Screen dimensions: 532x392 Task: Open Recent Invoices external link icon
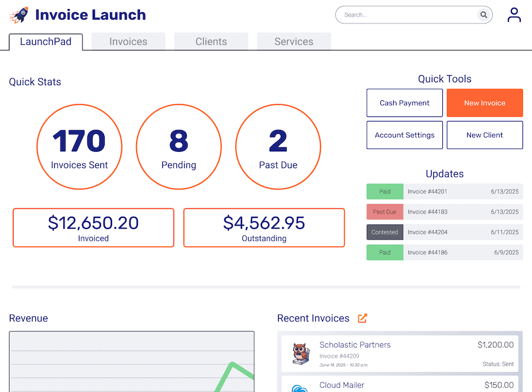coord(362,318)
